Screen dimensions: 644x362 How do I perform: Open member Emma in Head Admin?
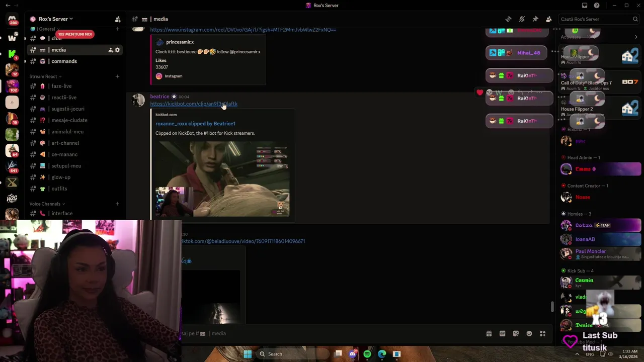click(x=601, y=169)
